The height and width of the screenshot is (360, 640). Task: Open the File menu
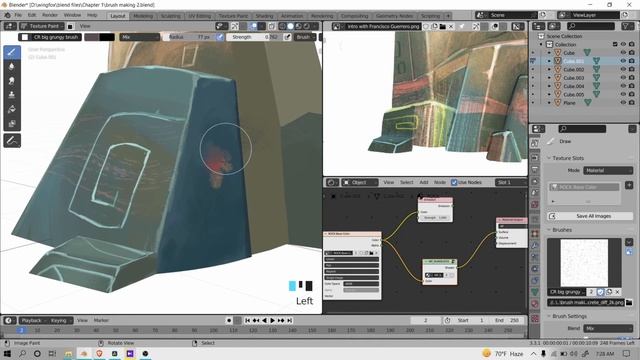(18, 15)
